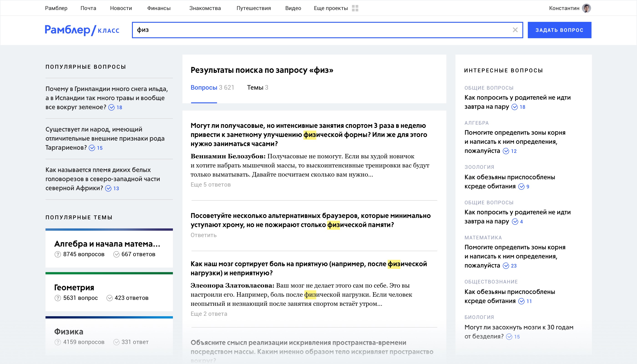Viewport: 637px width, 364px height.
Task: Click Ответить under the browsers question
Action: [204, 235]
